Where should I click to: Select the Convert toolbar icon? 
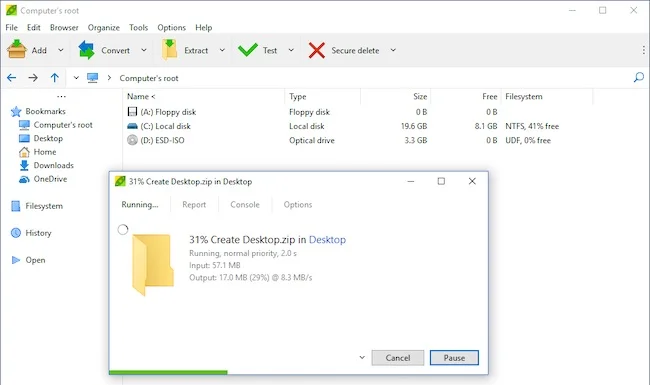click(86, 50)
